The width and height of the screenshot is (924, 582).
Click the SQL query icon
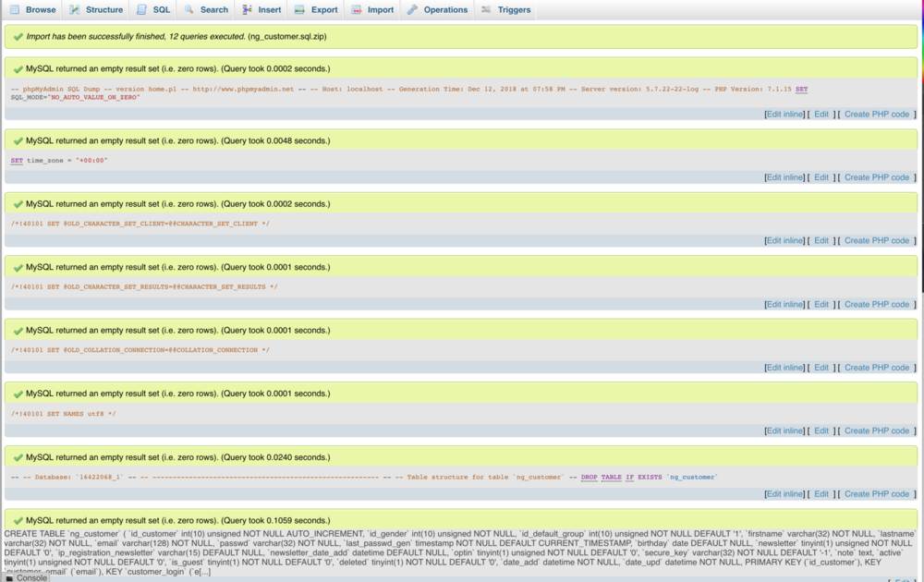[x=141, y=10]
